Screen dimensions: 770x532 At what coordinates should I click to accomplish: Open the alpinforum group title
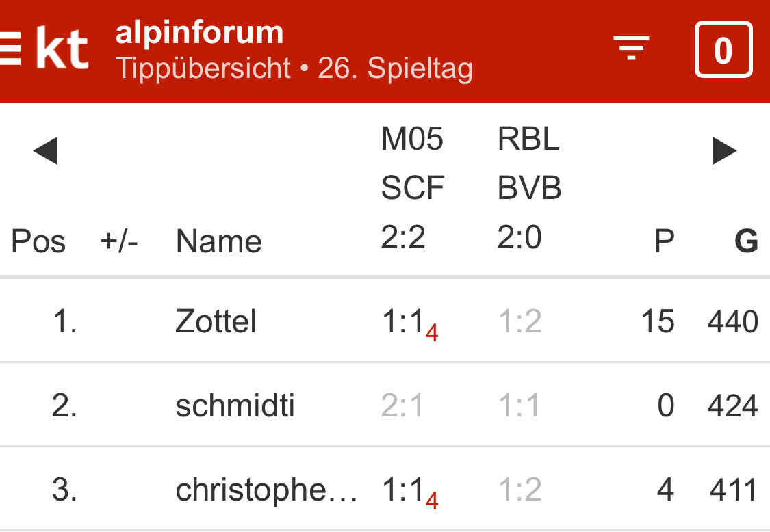[199, 32]
